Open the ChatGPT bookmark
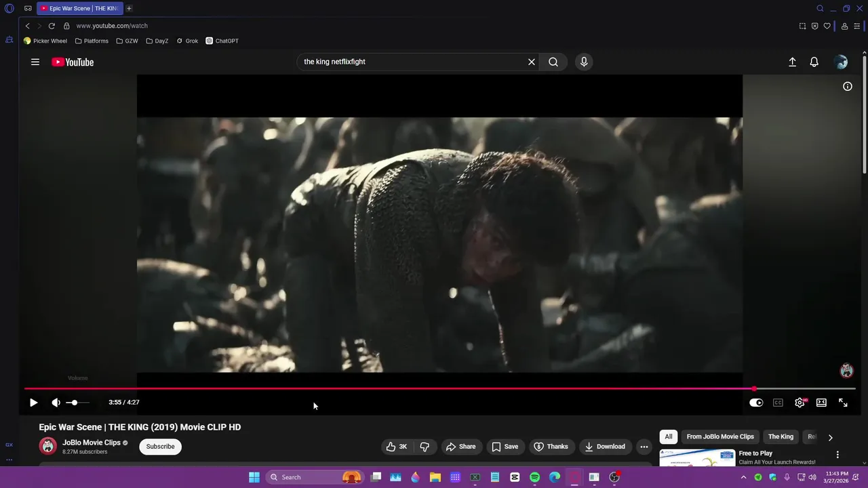This screenshot has height=488, width=868. pyautogui.click(x=222, y=41)
